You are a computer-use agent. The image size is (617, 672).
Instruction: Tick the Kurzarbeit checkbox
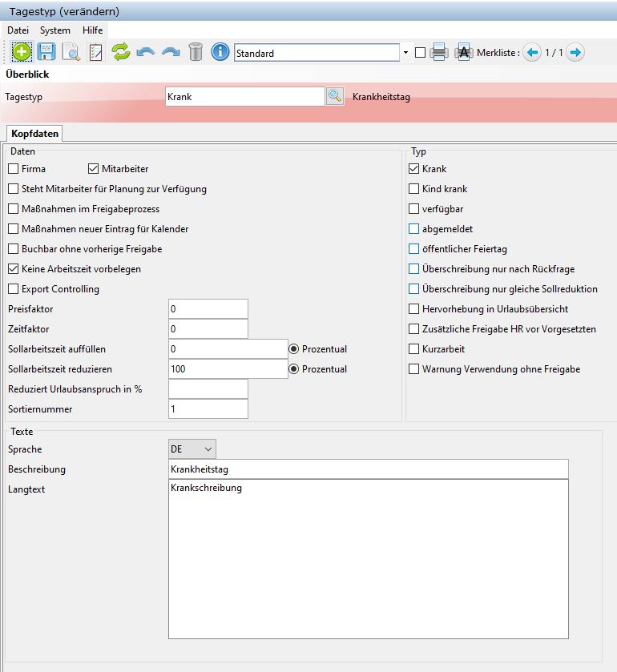[414, 349]
